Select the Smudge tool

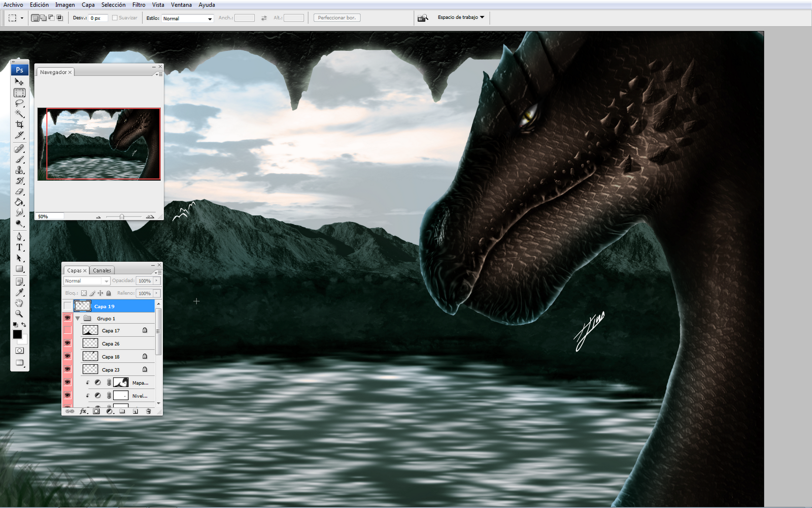coord(19,213)
